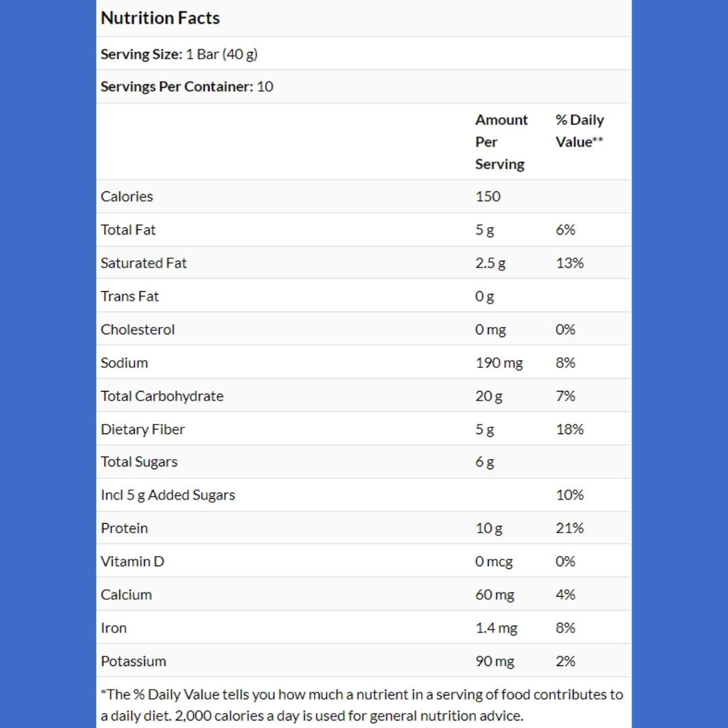Select the Vitamin D row label

132,562
